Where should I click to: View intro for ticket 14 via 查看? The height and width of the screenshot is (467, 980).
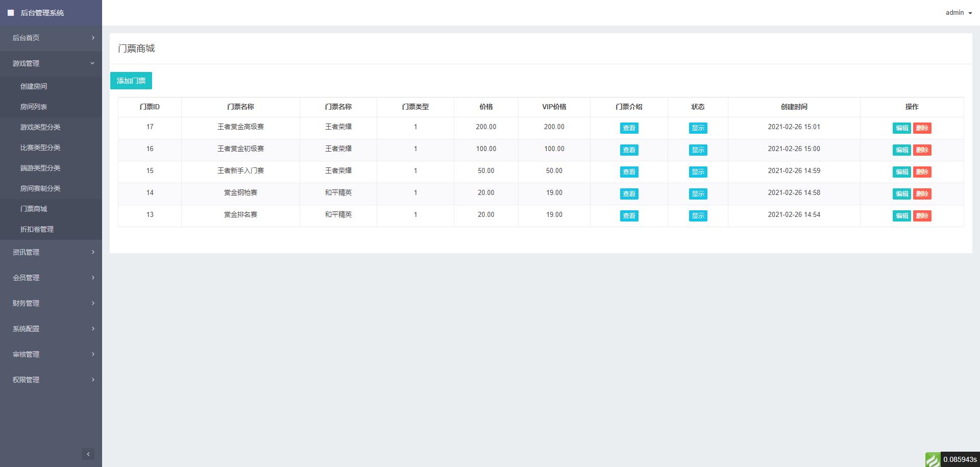629,194
